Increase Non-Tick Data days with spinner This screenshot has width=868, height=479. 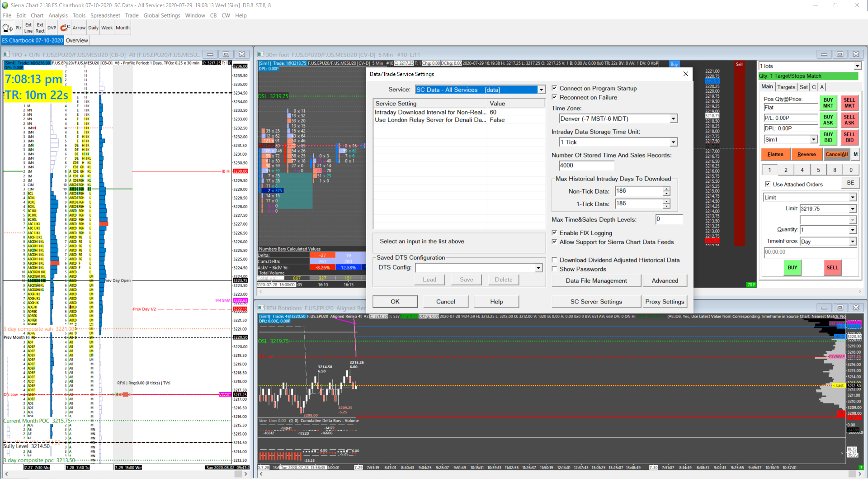point(666,189)
